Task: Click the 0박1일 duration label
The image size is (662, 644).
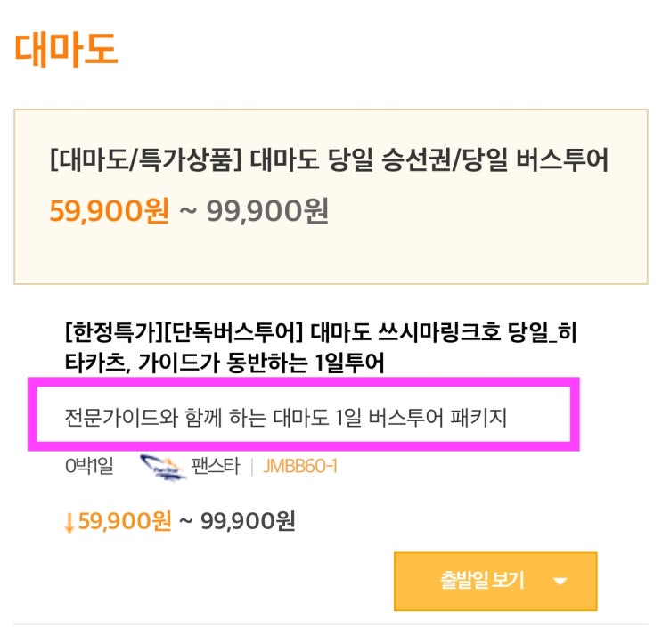Action: coord(89,467)
